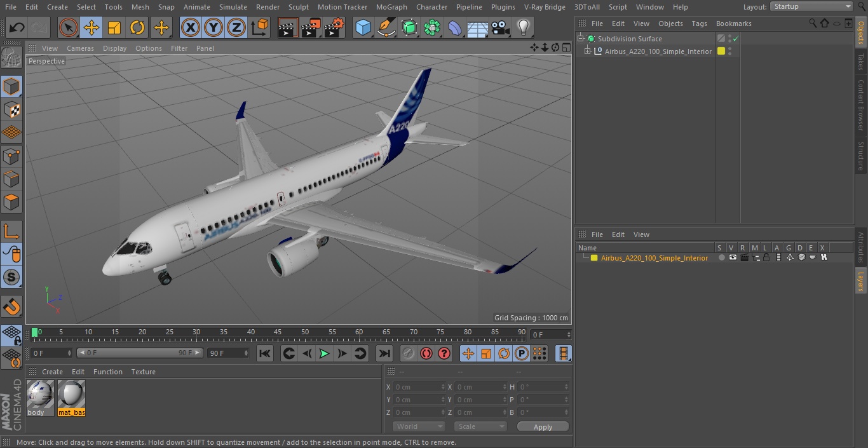Toggle Autokeying button
Viewport: 868px width, 448px height.
pyautogui.click(x=426, y=353)
